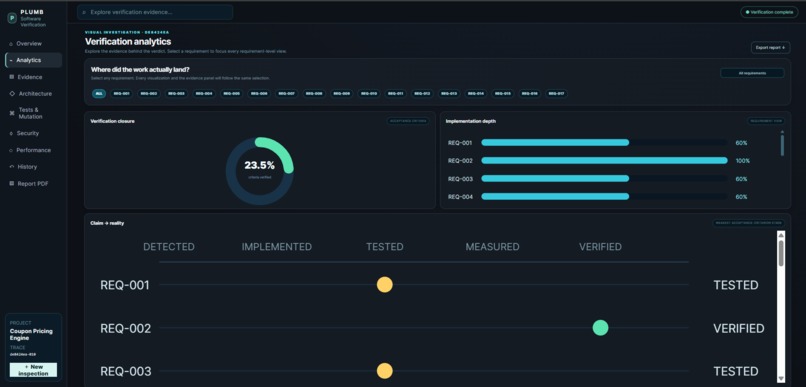The width and height of the screenshot is (806, 387).
Task: Click the Security sidebar icon
Action: tap(11, 133)
